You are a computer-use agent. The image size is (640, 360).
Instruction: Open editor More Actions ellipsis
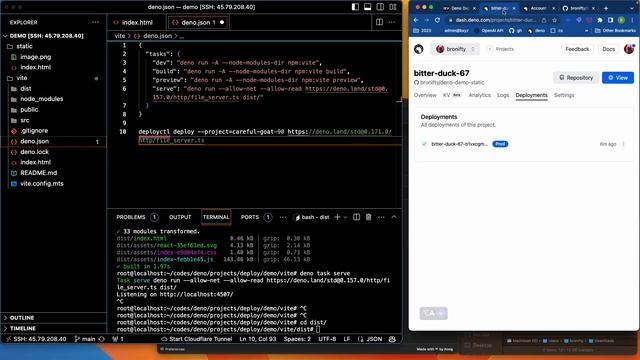click(x=392, y=22)
